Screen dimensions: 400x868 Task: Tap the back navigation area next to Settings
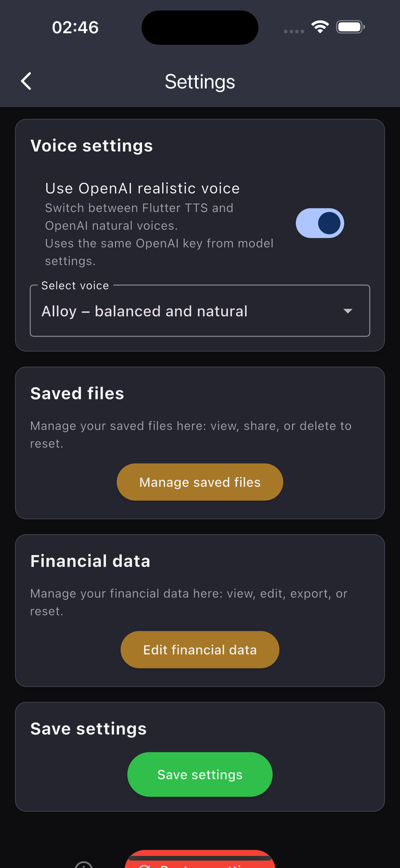click(26, 81)
